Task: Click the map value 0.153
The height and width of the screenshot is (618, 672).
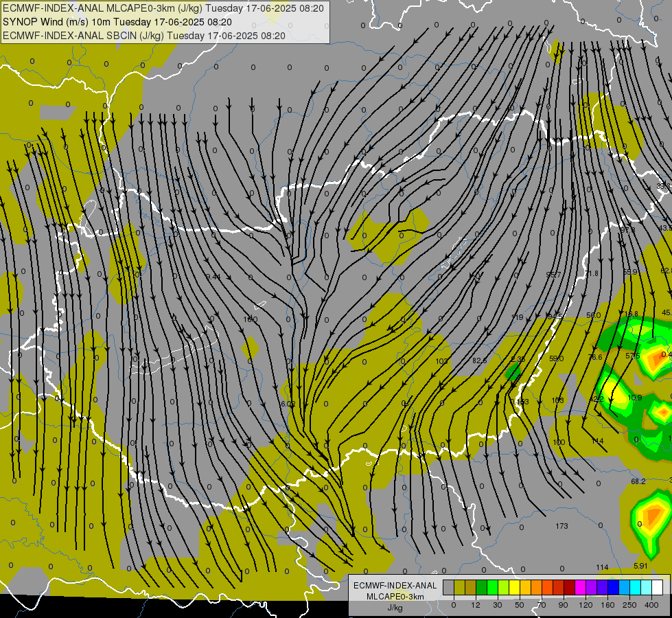Action: [x=520, y=402]
